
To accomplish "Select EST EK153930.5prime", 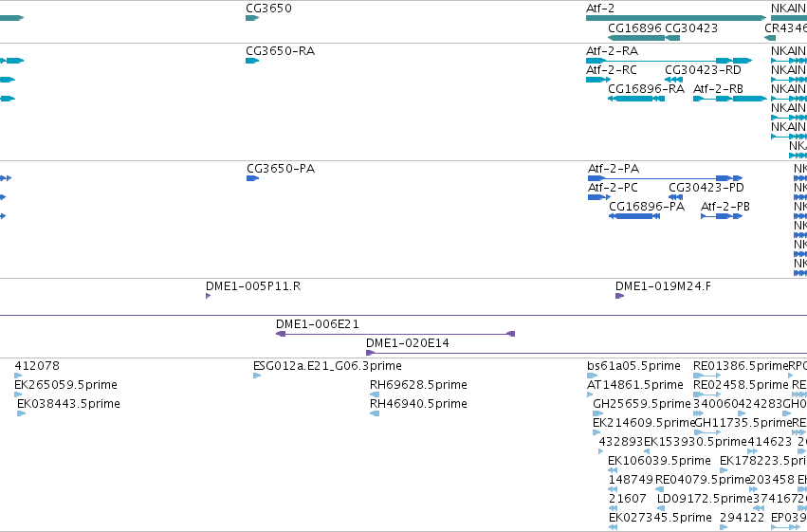I will coord(647,451).
